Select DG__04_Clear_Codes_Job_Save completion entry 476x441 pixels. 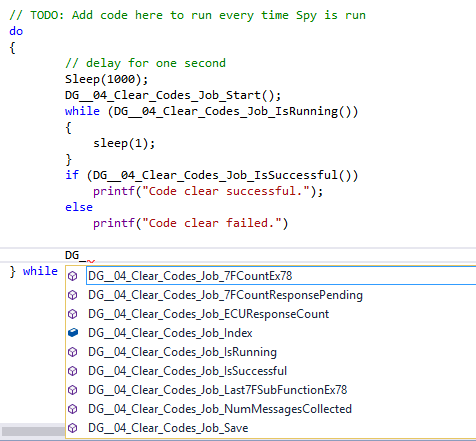click(x=168, y=428)
